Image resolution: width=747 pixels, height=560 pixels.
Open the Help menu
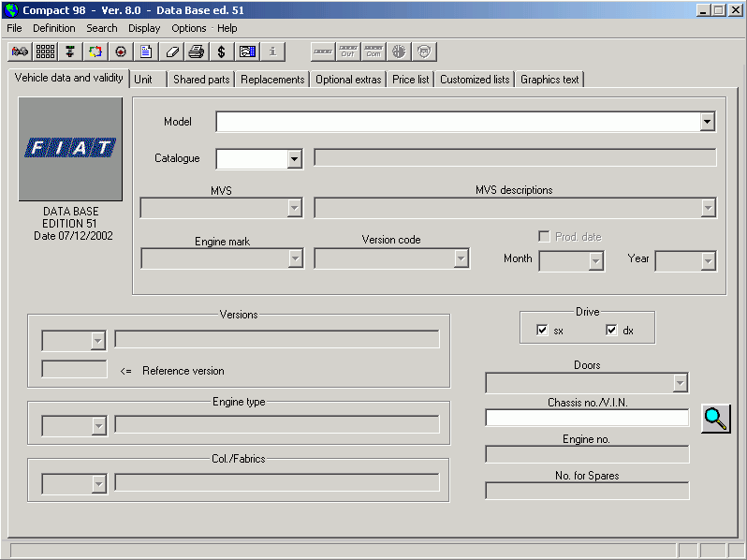(227, 28)
